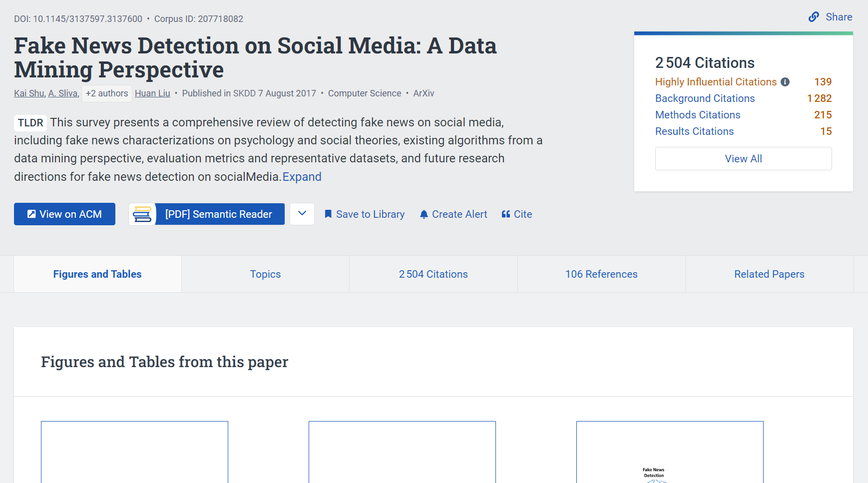Screen dimensions: 868x483
Task: Expand the full TLDR abstract text
Action: [x=302, y=177]
